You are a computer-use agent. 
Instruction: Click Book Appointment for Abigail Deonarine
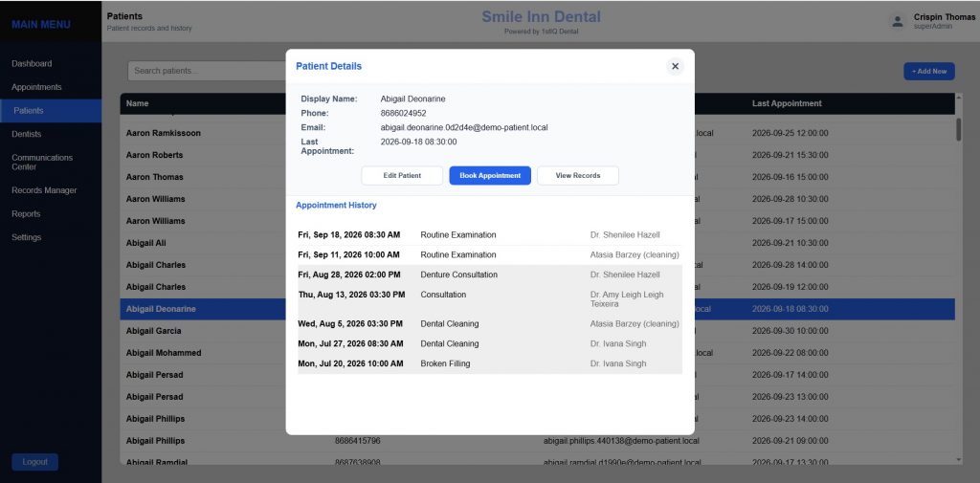coord(490,176)
